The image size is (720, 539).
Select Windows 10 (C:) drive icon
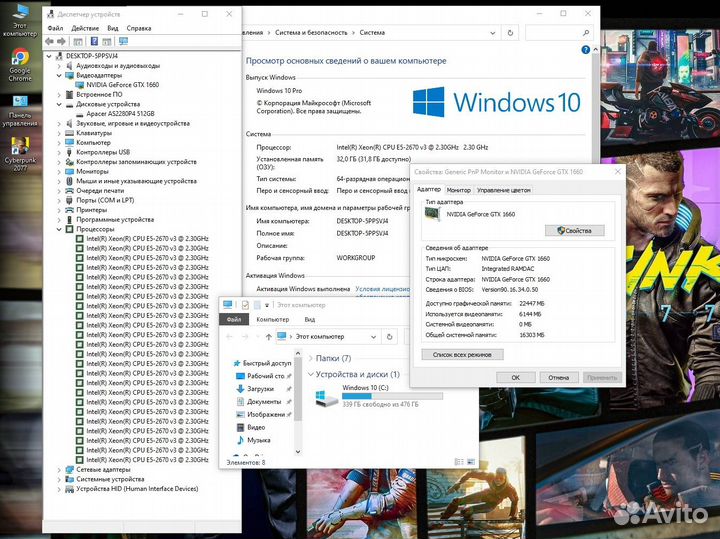326,397
